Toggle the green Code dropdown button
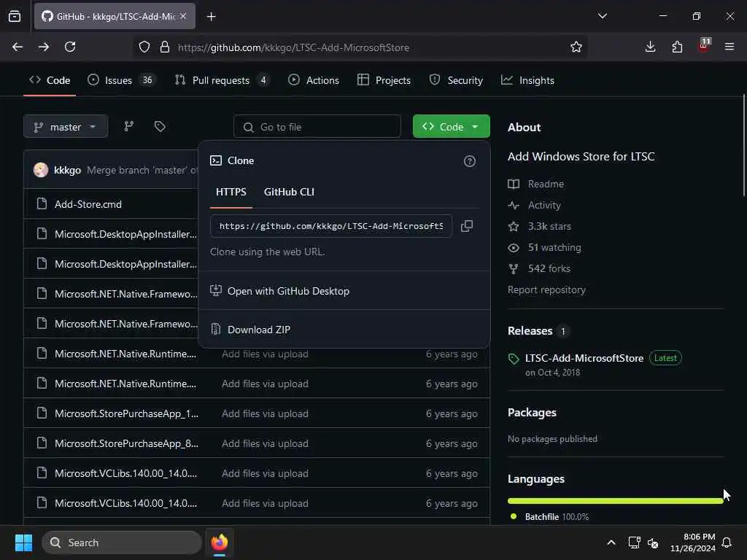This screenshot has width=747, height=560. (x=451, y=127)
